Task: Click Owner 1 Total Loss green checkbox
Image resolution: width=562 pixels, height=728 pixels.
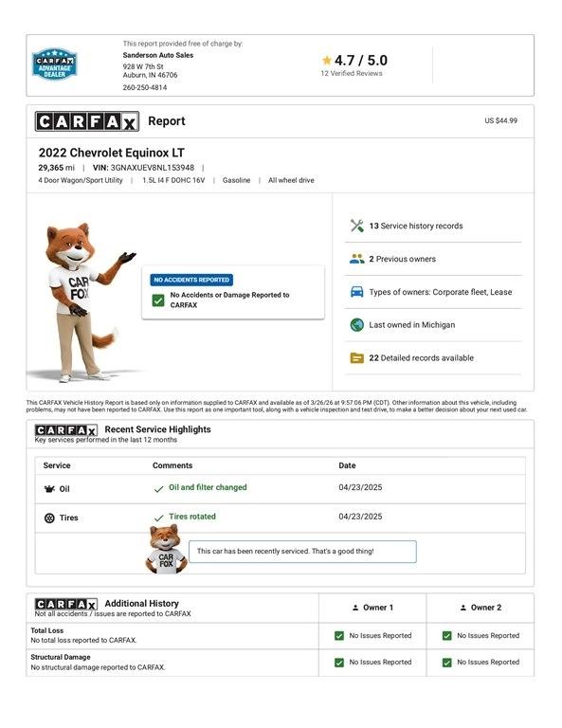Action: (x=339, y=636)
